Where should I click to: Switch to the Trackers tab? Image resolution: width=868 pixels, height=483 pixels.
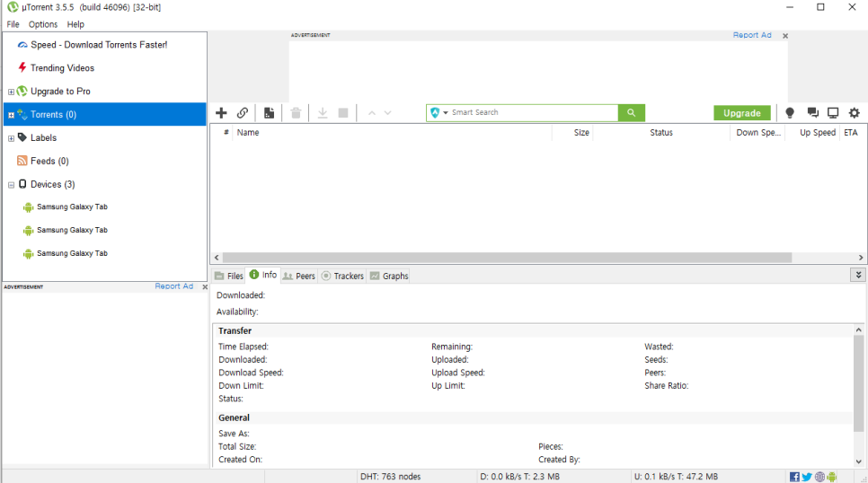(342, 276)
